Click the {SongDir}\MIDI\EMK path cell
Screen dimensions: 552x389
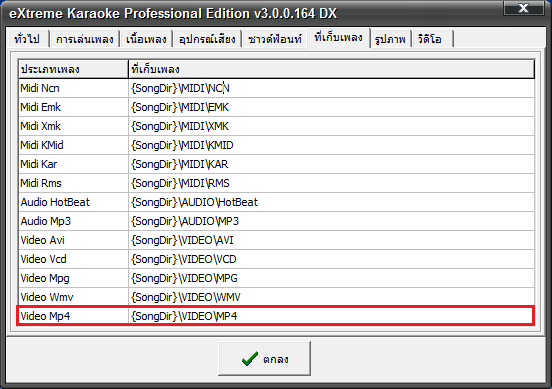(332, 107)
